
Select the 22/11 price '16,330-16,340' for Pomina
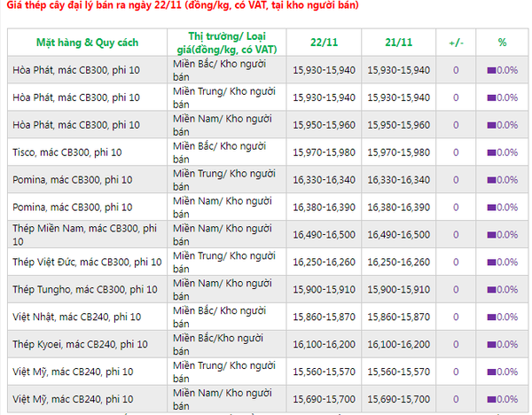pyautogui.click(x=324, y=180)
